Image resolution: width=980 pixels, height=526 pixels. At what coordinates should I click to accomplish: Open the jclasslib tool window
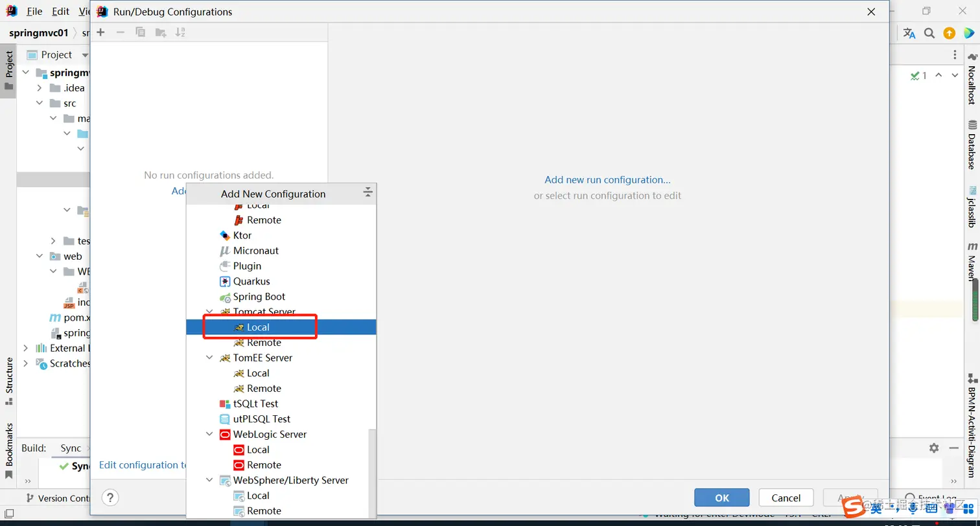click(x=972, y=207)
